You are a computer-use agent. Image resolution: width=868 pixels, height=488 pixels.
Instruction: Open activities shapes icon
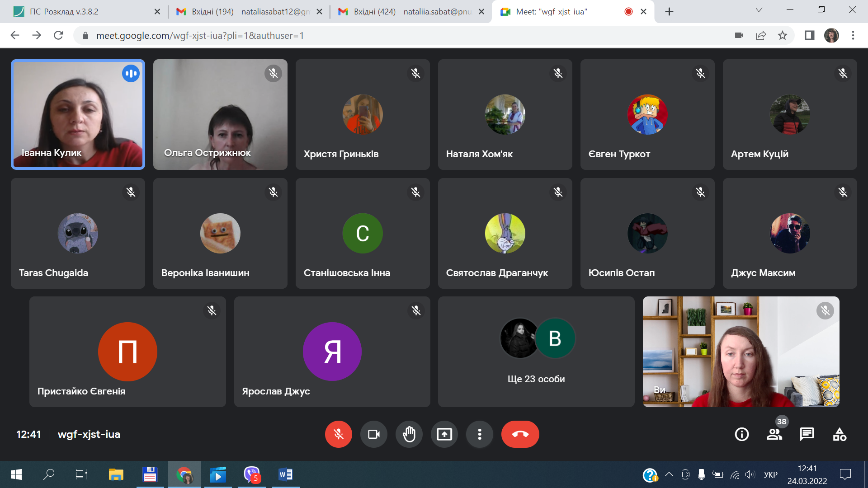click(x=839, y=434)
